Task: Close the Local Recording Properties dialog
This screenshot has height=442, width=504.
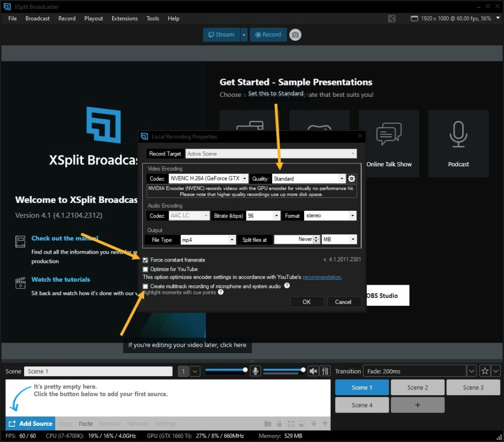Action: coord(360,136)
